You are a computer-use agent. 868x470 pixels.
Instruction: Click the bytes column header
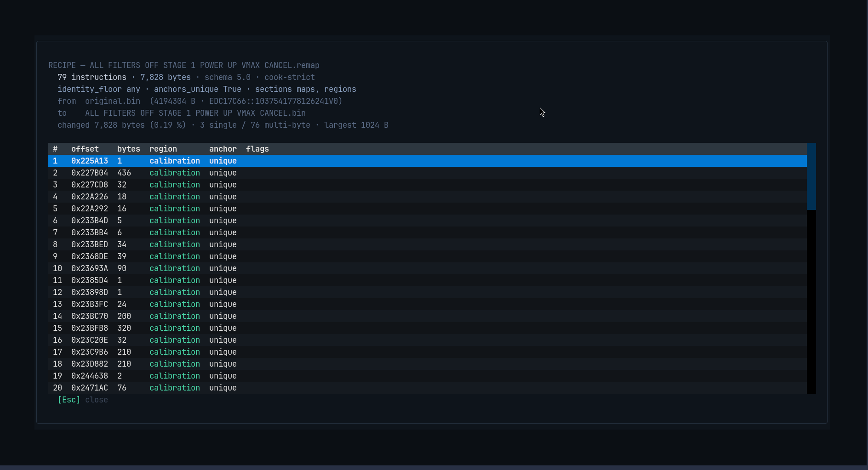pyautogui.click(x=129, y=149)
